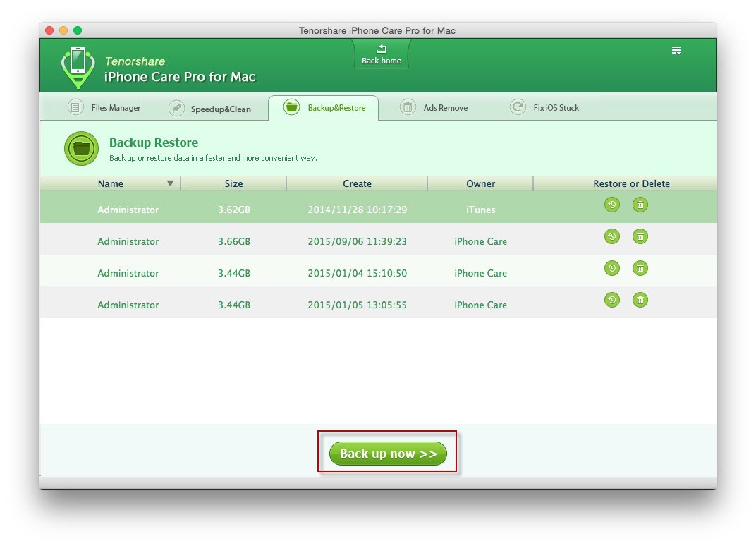
Task: Click the Owner column header
Action: click(480, 183)
